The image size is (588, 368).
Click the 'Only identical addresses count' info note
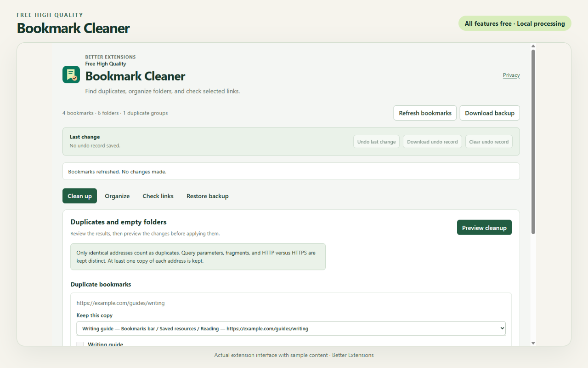[198, 257]
